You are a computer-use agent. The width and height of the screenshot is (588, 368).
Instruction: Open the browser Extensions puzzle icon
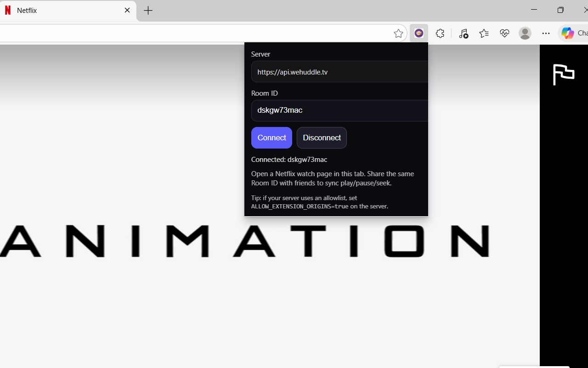(x=440, y=33)
